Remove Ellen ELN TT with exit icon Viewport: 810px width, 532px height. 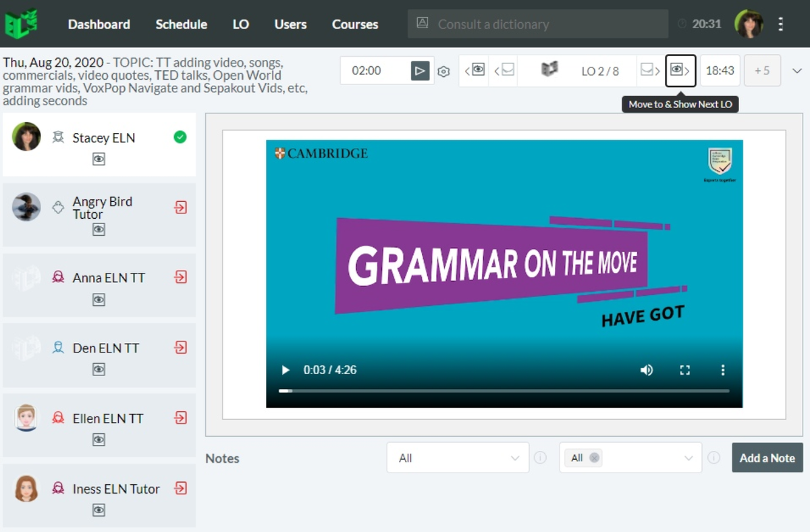[180, 418]
